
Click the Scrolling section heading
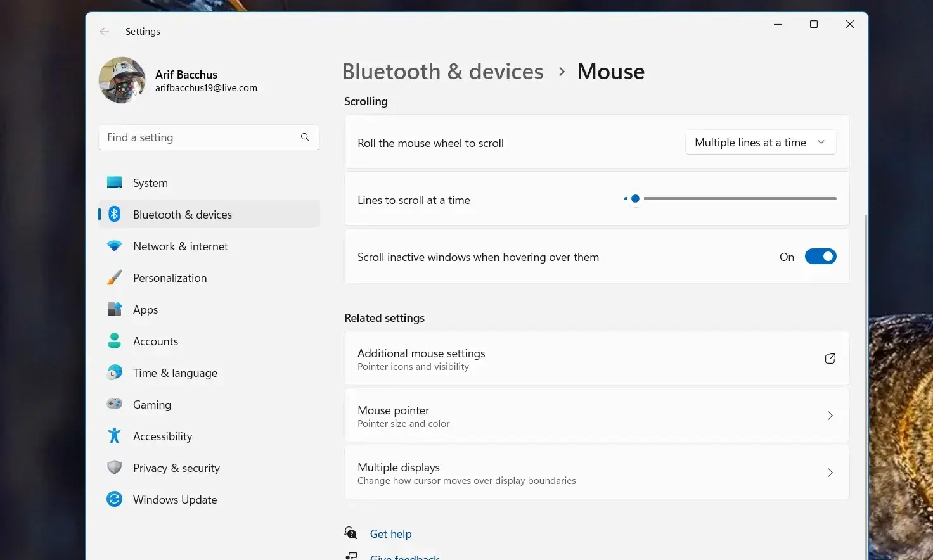(366, 101)
